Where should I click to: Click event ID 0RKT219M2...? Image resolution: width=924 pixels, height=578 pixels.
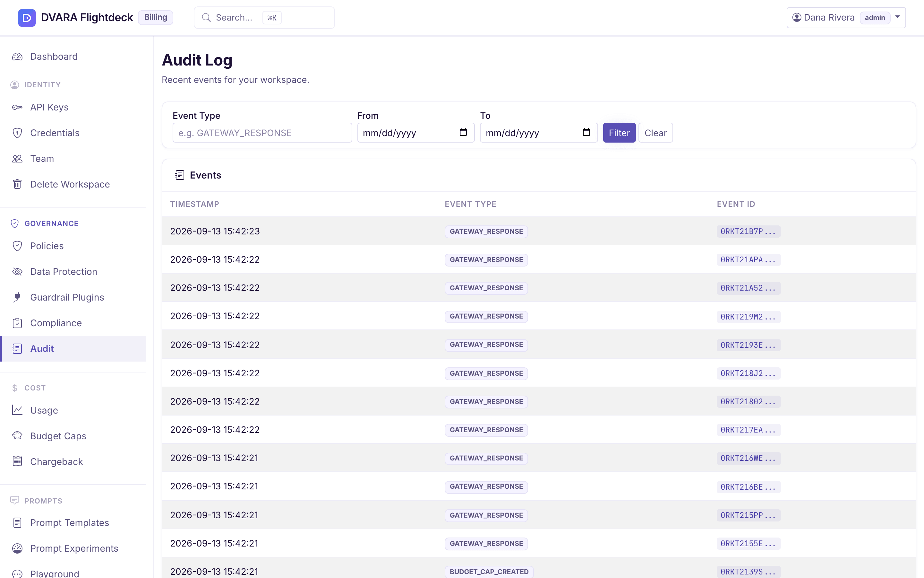coord(749,317)
